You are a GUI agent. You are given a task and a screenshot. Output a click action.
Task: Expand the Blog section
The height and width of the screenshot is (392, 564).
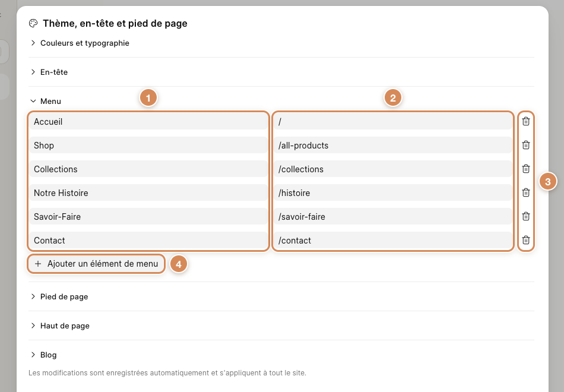pyautogui.click(x=43, y=355)
